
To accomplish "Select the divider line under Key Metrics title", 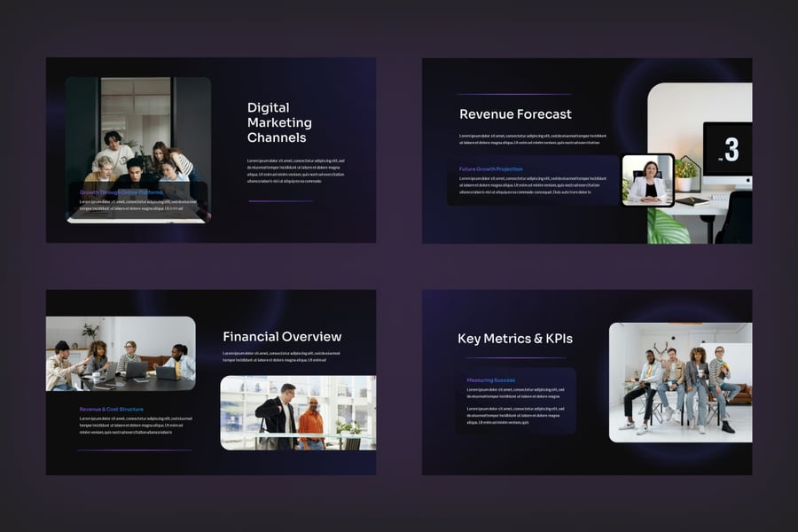I will coord(515,358).
